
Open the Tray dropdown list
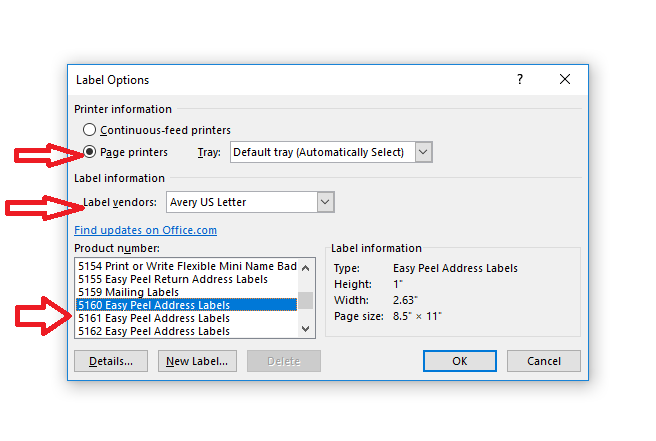tap(320, 152)
